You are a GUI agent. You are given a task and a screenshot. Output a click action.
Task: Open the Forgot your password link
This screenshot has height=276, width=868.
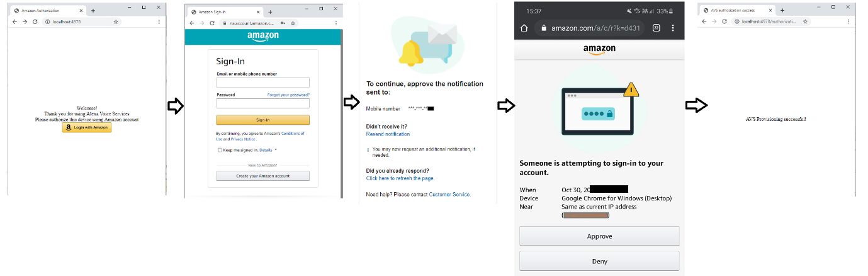(x=288, y=95)
